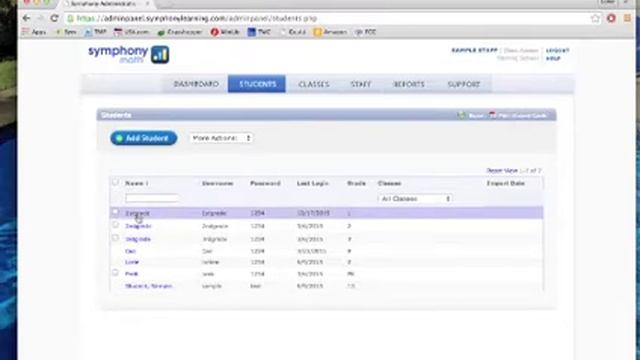This screenshot has height=360, width=640.
Task: Click the 12/17/2015 last login cell
Action: pos(313,213)
